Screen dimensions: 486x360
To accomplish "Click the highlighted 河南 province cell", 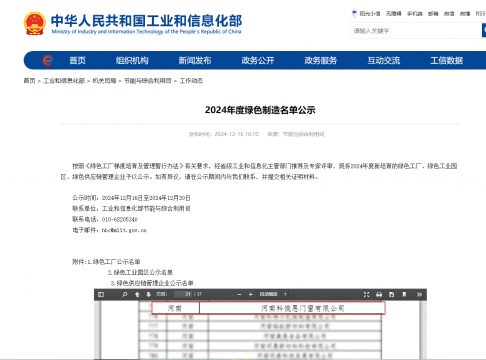I will click(x=175, y=308).
